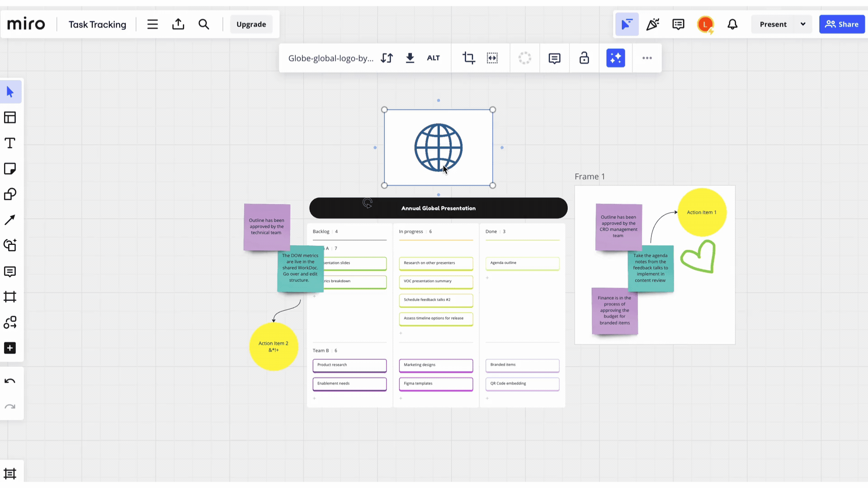Open reactions party popper icon
The height and width of the screenshot is (488, 868).
pos(652,24)
